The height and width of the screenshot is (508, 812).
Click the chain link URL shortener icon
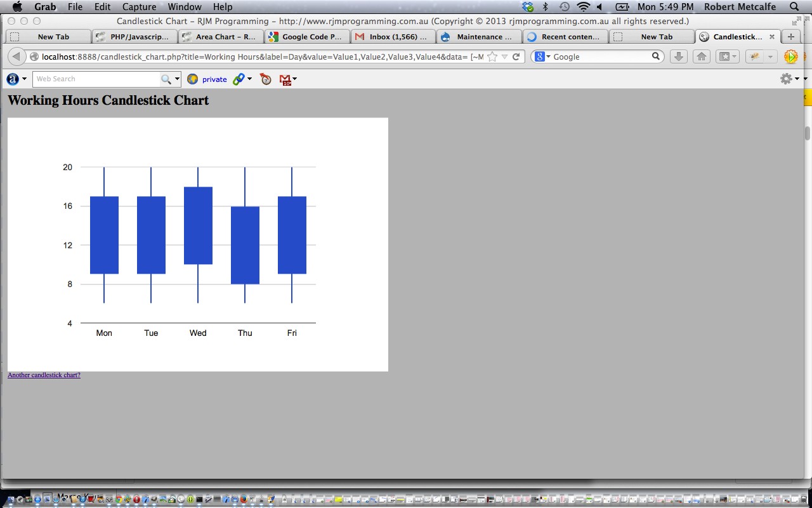[239, 79]
